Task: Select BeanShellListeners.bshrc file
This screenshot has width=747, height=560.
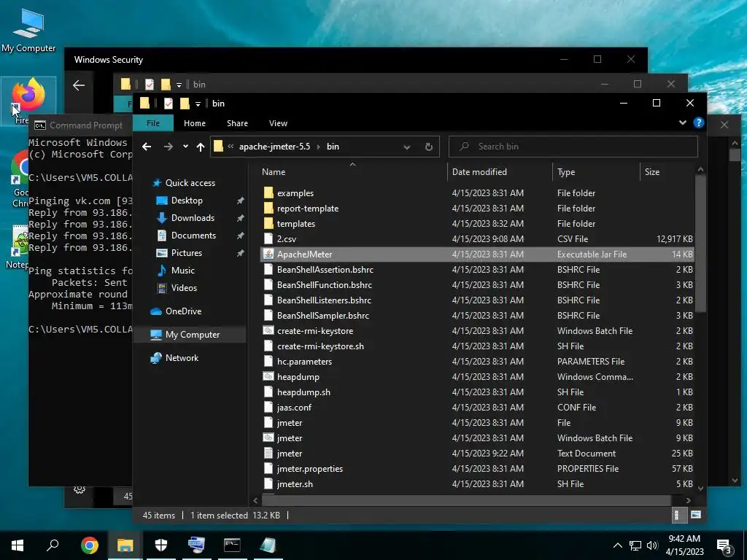Action: click(324, 300)
